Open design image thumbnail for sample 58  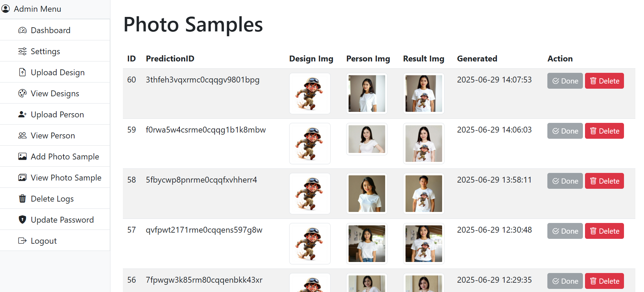pos(310,194)
